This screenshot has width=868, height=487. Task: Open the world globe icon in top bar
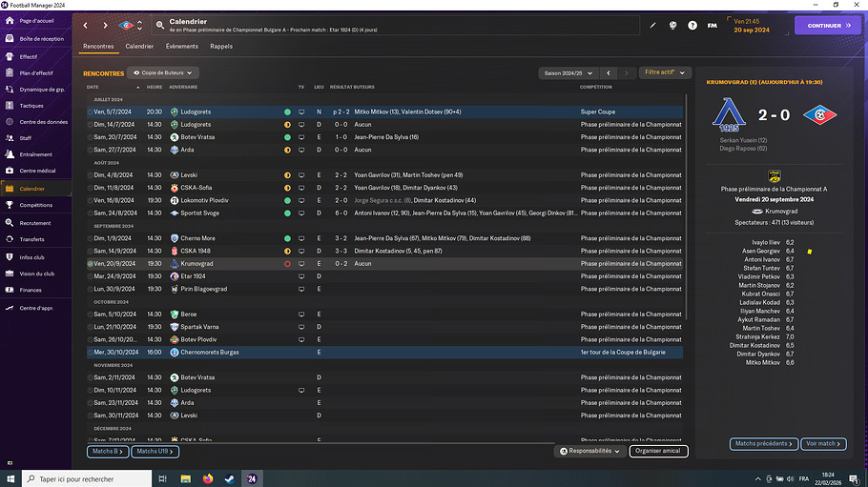click(672, 25)
